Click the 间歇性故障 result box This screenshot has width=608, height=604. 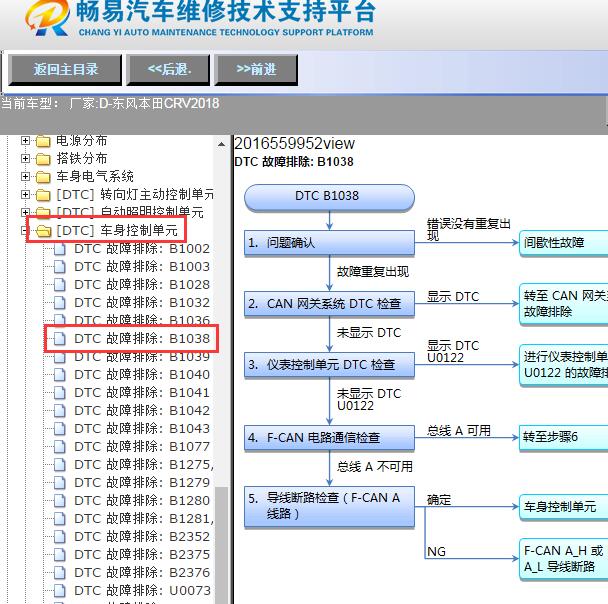(x=563, y=243)
